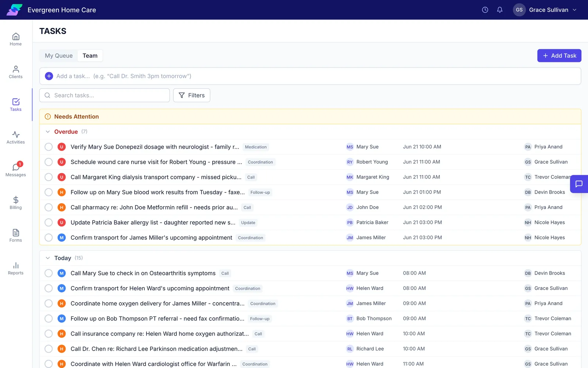Click the plus icon in quick-add bar

(49, 76)
